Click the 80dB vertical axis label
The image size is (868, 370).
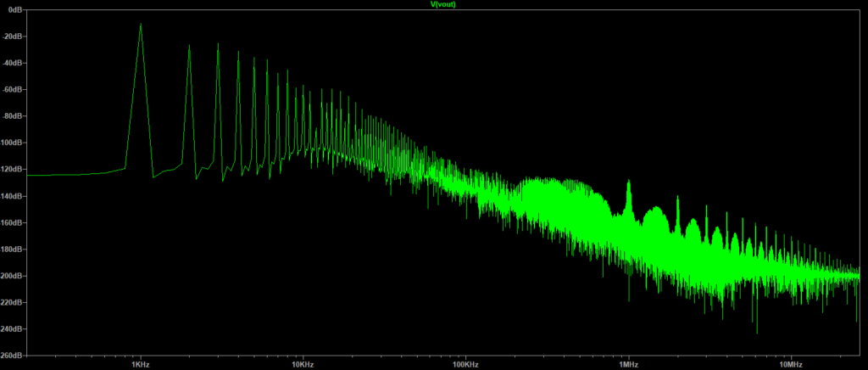pos(12,116)
